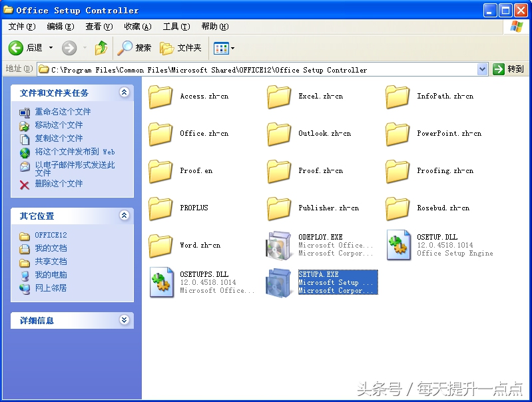Select the ODEPLOY.EXE installer icon

coord(278,246)
